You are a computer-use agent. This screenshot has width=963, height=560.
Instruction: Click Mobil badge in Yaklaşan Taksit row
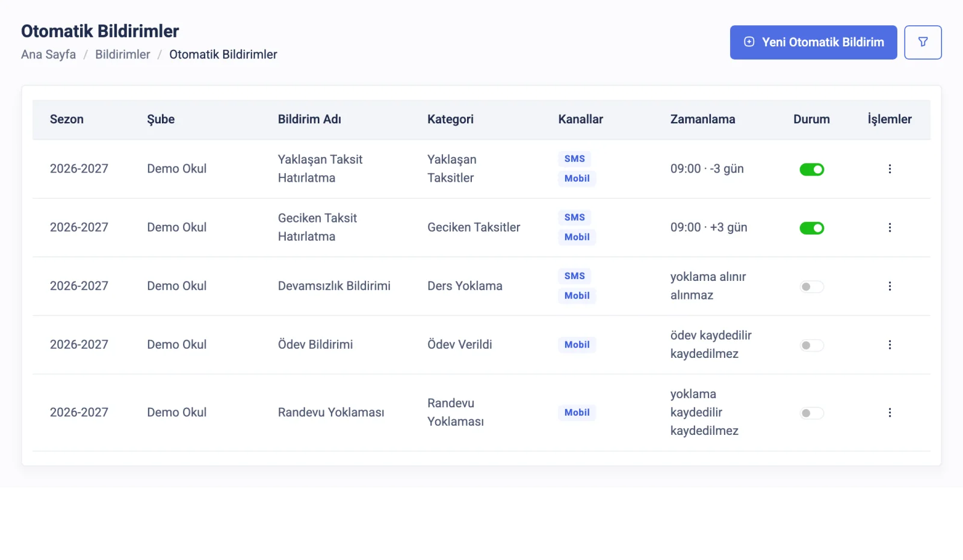(x=577, y=178)
